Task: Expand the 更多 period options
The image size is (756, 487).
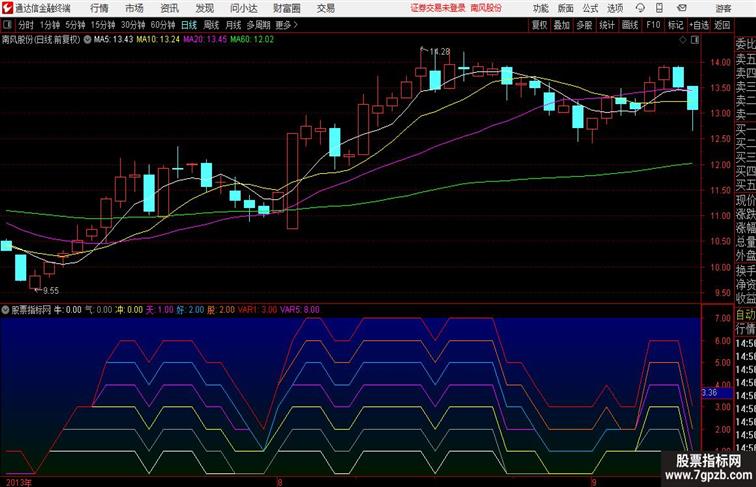Action: click(286, 25)
